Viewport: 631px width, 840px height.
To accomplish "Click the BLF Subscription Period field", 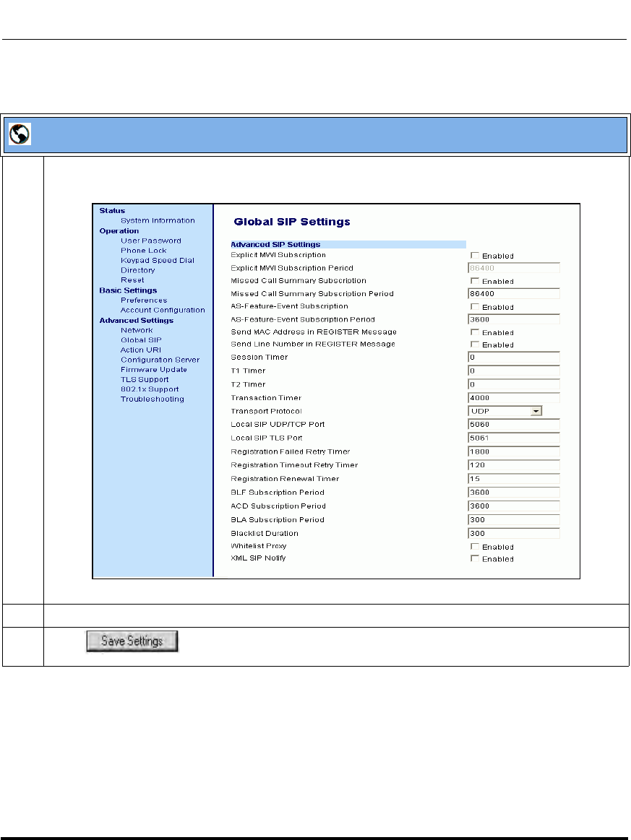I will (514, 493).
